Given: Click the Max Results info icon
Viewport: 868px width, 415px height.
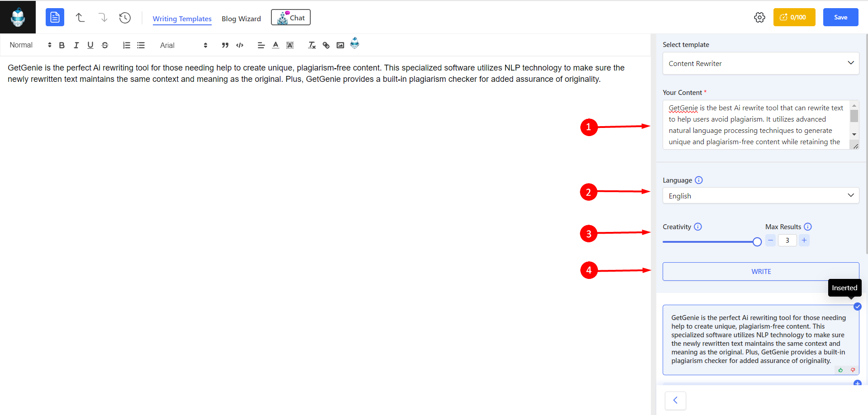Looking at the screenshot, I should pos(808,226).
